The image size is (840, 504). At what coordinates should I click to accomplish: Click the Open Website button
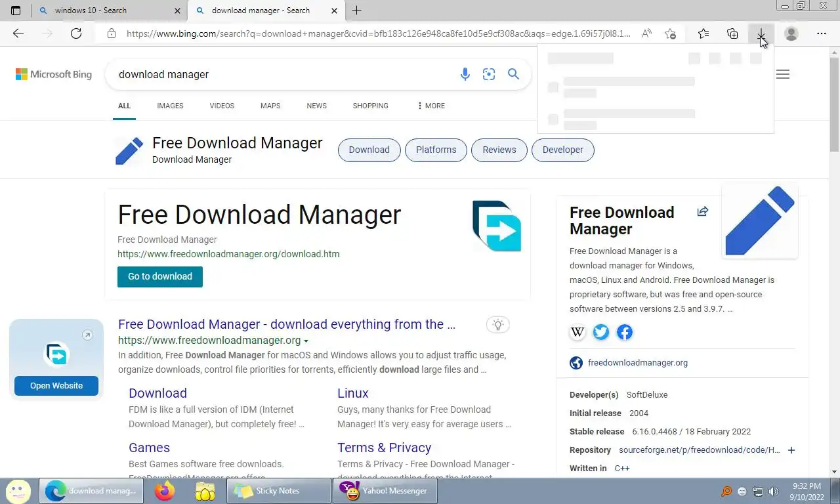(x=56, y=386)
